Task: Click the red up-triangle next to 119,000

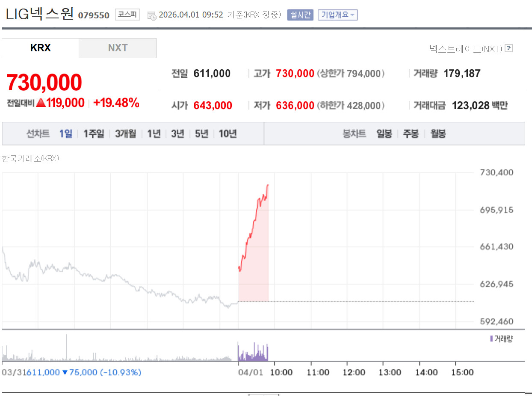Action: [x=41, y=103]
